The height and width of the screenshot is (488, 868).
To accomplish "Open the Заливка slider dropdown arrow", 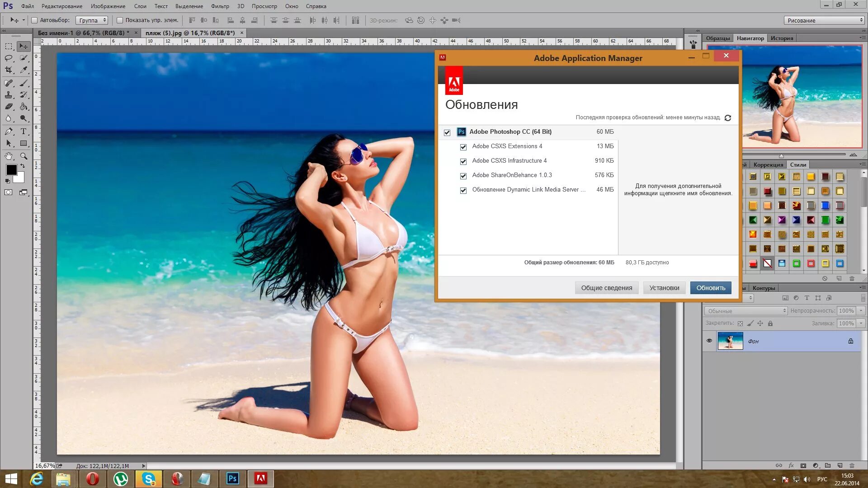I will (861, 324).
